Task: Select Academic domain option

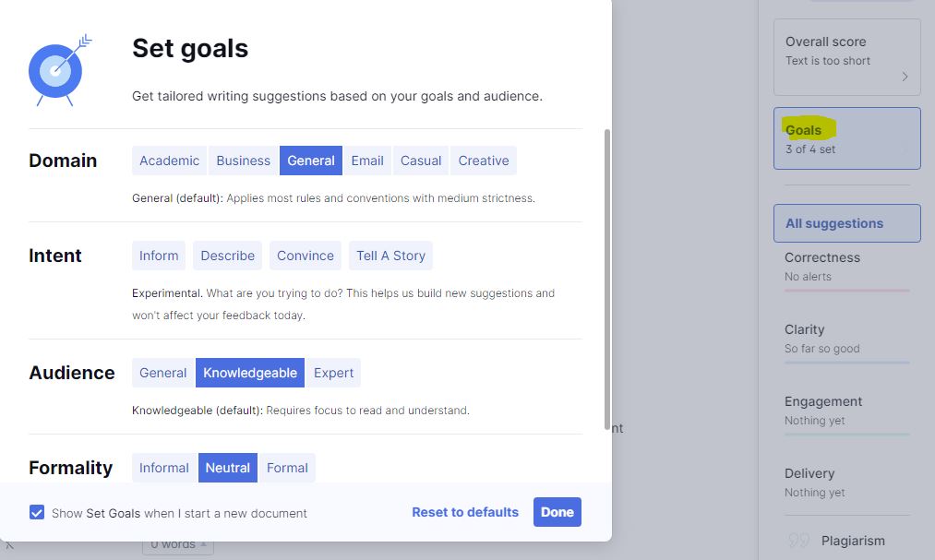Action: click(x=169, y=161)
